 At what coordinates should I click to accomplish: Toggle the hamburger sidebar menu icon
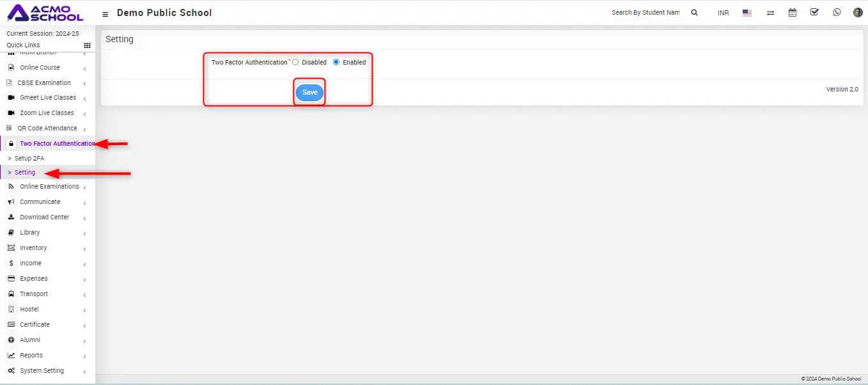pyautogui.click(x=105, y=13)
